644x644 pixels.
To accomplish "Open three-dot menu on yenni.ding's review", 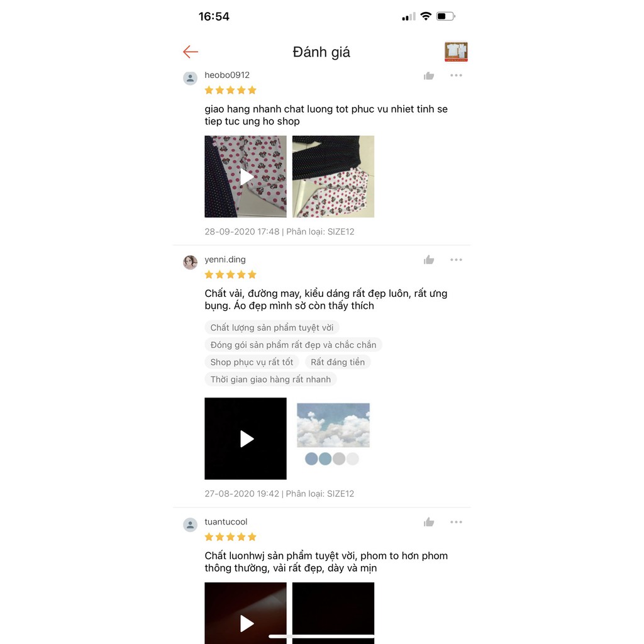I will point(456,260).
